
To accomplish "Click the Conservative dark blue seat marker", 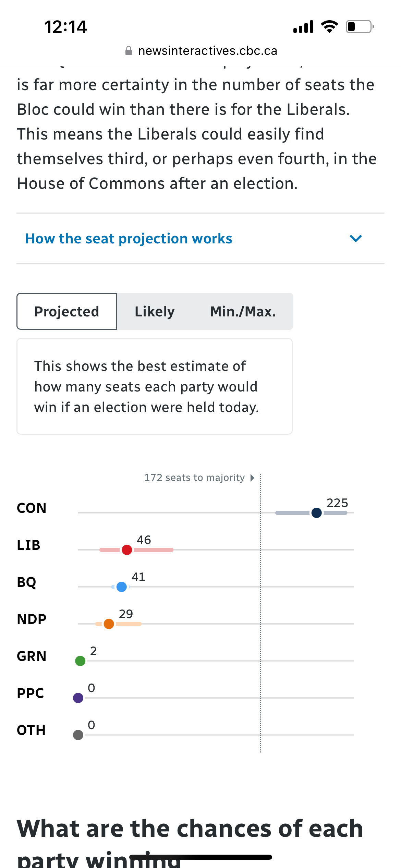I will pyautogui.click(x=317, y=513).
